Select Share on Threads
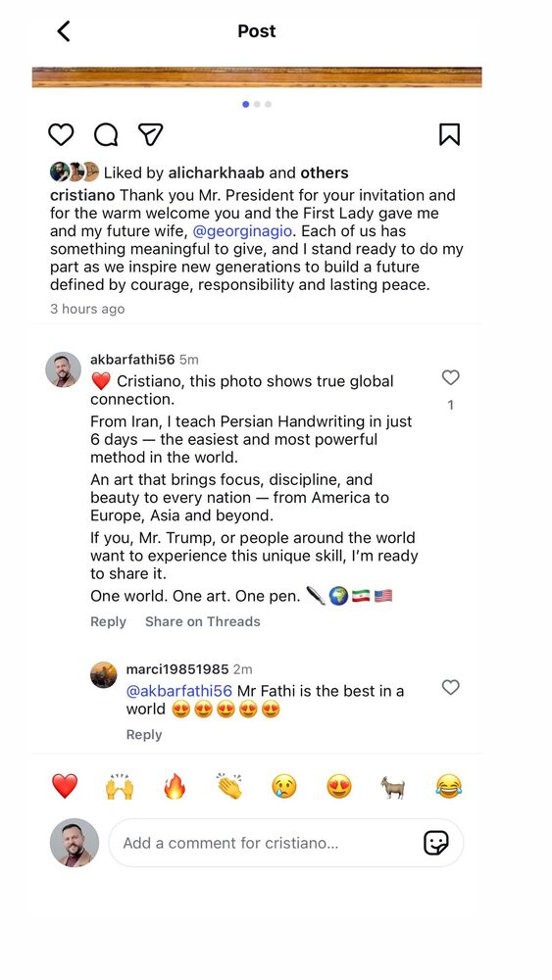Screen dimensions: 552x980 [x=203, y=622]
